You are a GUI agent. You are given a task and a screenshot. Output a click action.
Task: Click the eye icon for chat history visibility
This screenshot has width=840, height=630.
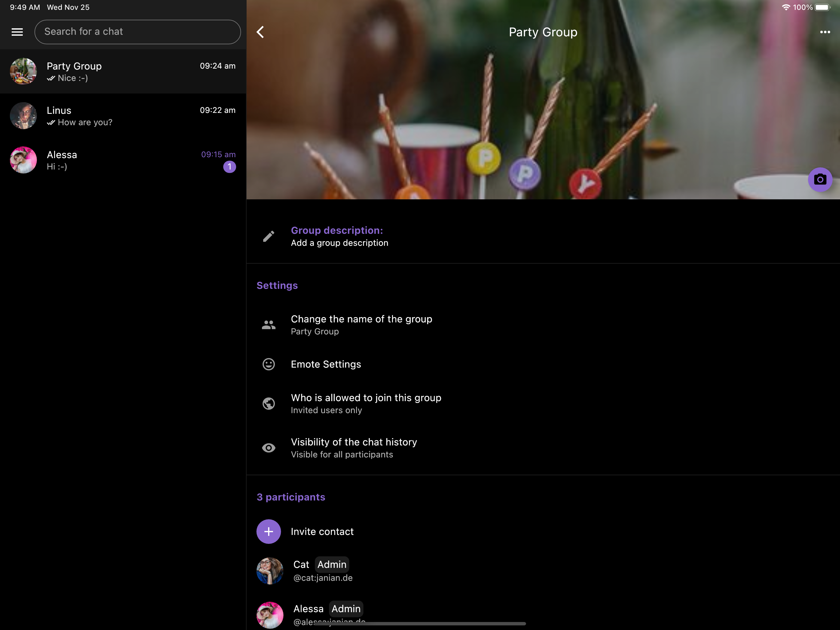pos(268,448)
